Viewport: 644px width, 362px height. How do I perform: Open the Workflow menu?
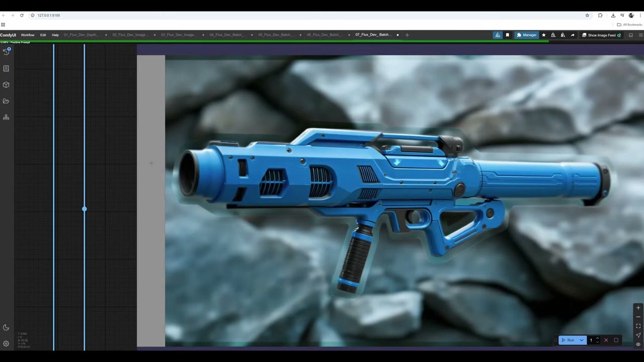pyautogui.click(x=28, y=35)
